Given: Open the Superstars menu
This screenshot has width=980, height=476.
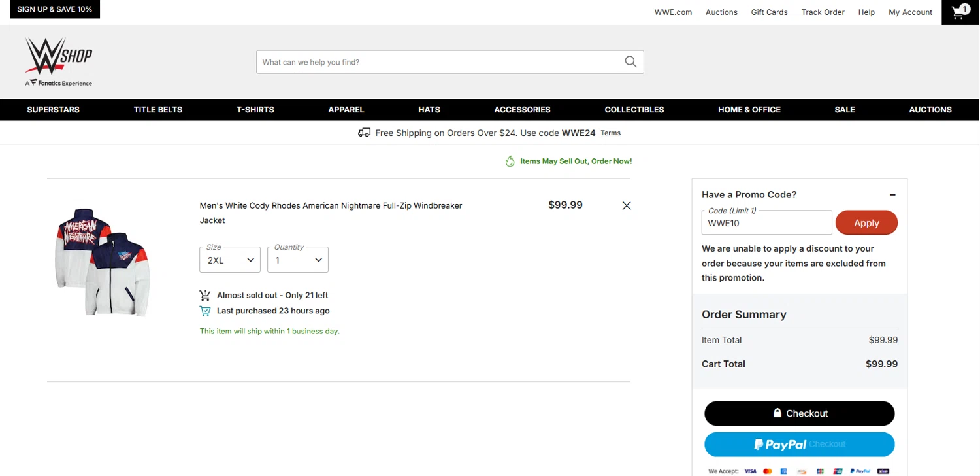Looking at the screenshot, I should [x=53, y=110].
